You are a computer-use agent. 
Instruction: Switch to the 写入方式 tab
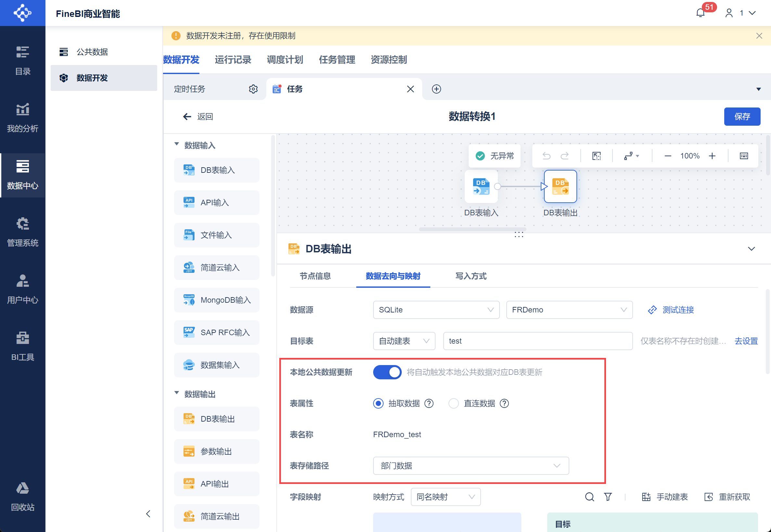point(471,276)
